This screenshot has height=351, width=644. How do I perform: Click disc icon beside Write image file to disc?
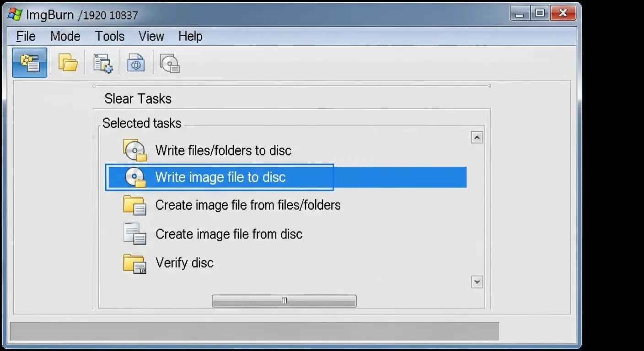135,177
